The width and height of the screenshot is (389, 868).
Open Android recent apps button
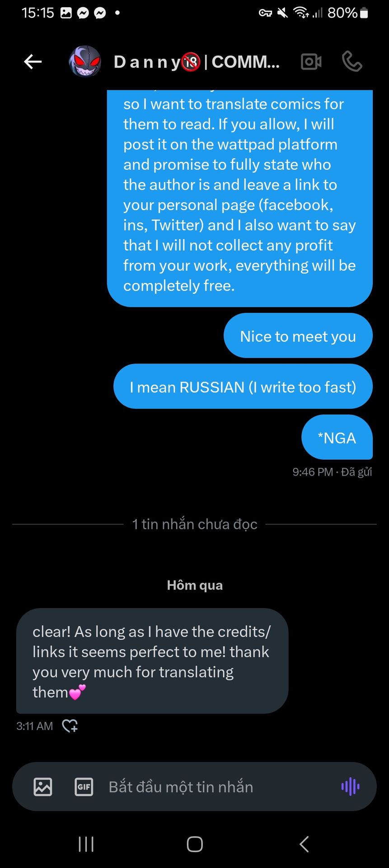point(86,844)
